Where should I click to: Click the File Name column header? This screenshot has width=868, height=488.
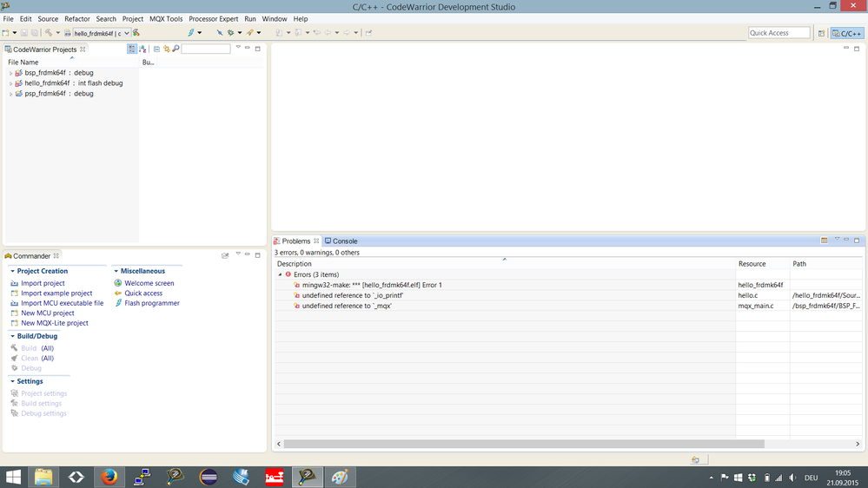(72, 62)
